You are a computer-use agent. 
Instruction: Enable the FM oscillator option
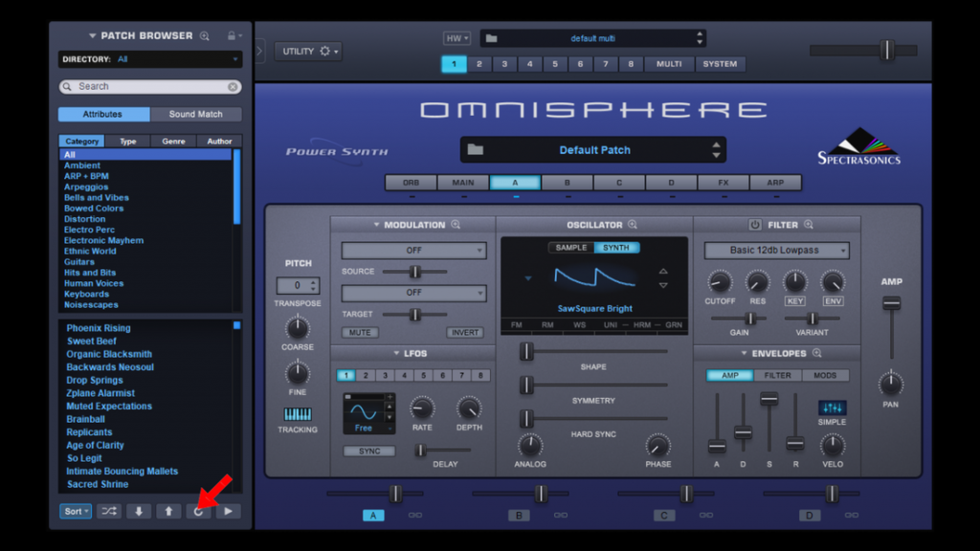516,325
